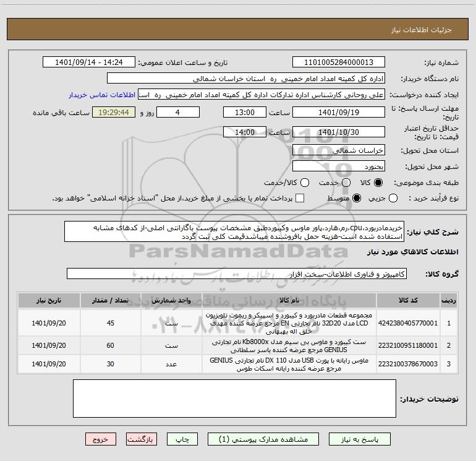Click the کد کالا column header
The width and height of the screenshot is (476, 461).
point(408,300)
